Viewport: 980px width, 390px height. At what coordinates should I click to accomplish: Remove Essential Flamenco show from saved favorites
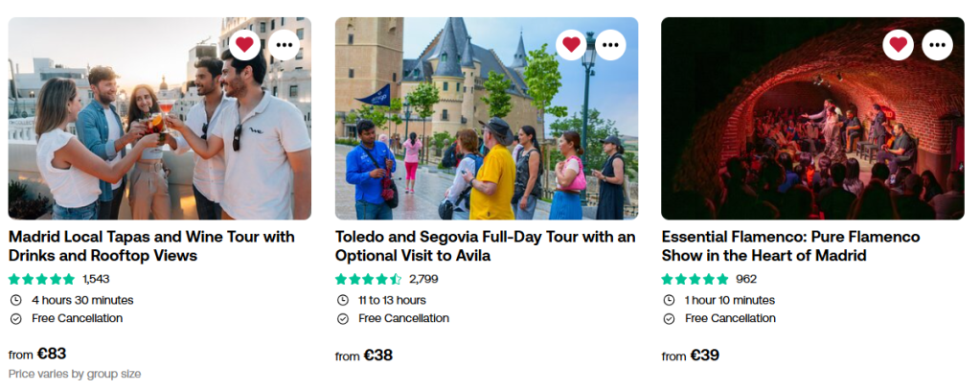898,44
